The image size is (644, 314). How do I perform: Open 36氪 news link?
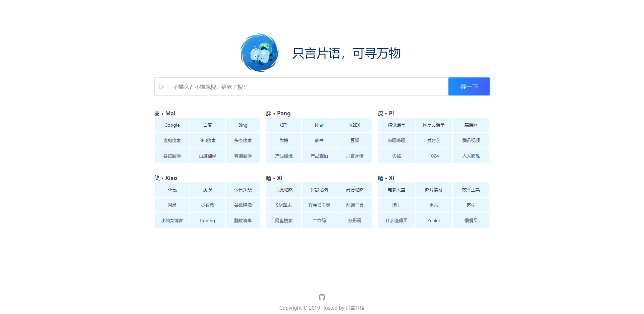[172, 190]
